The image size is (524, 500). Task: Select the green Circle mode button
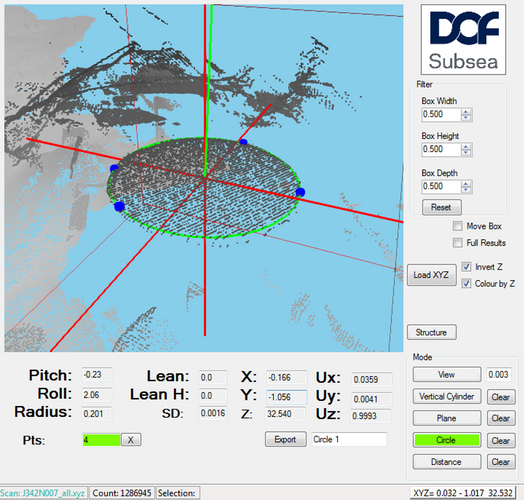tap(447, 440)
